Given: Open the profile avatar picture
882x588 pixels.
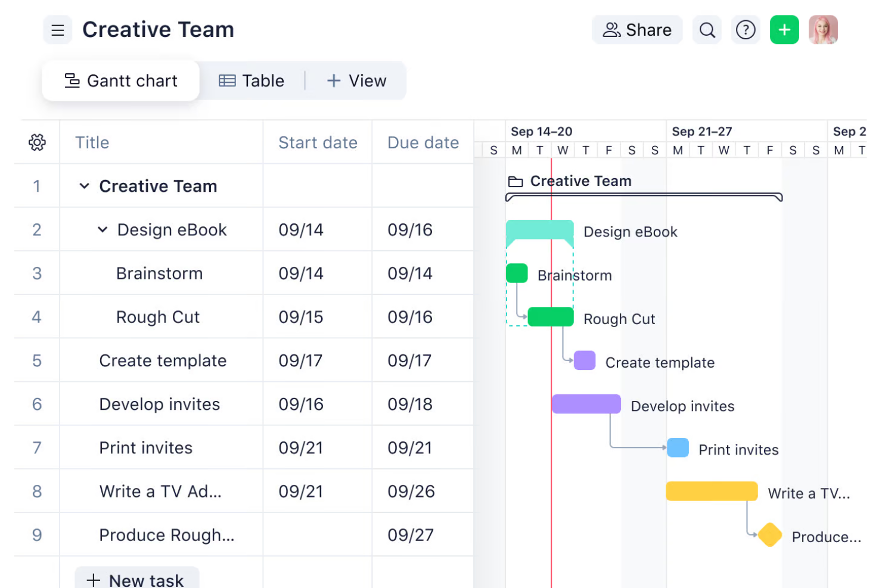Looking at the screenshot, I should [823, 29].
